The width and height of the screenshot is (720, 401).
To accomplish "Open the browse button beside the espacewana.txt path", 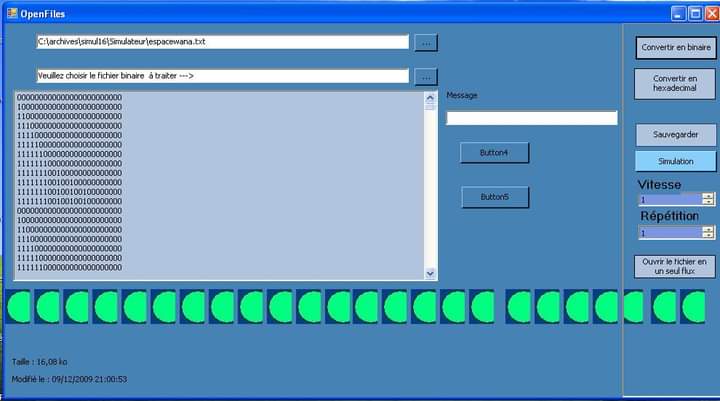I will (x=425, y=43).
